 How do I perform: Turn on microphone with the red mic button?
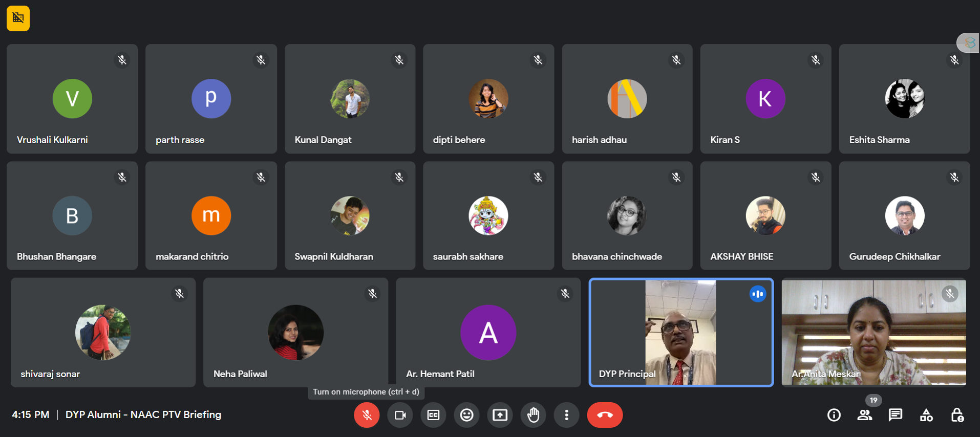pyautogui.click(x=367, y=415)
